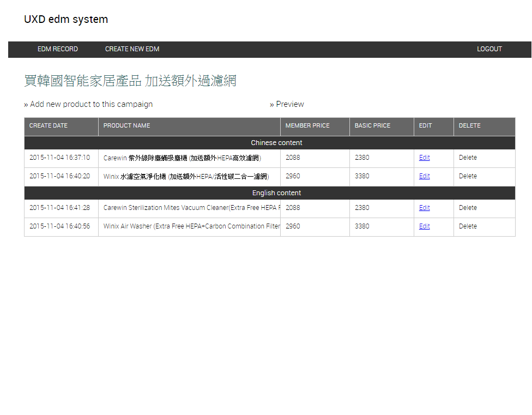This screenshot has width=532, height=415.
Task: Click the Winix Air Washer product name
Action: tap(192, 226)
